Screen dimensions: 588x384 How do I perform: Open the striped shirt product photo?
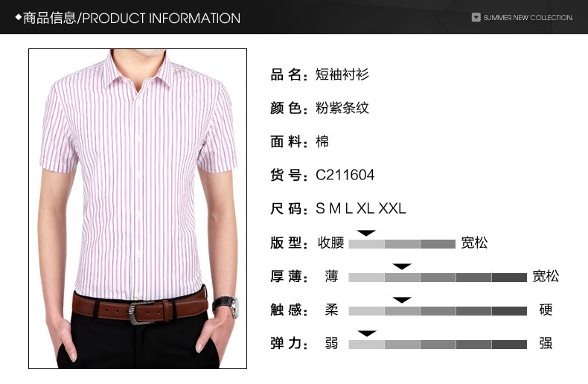[x=138, y=208]
